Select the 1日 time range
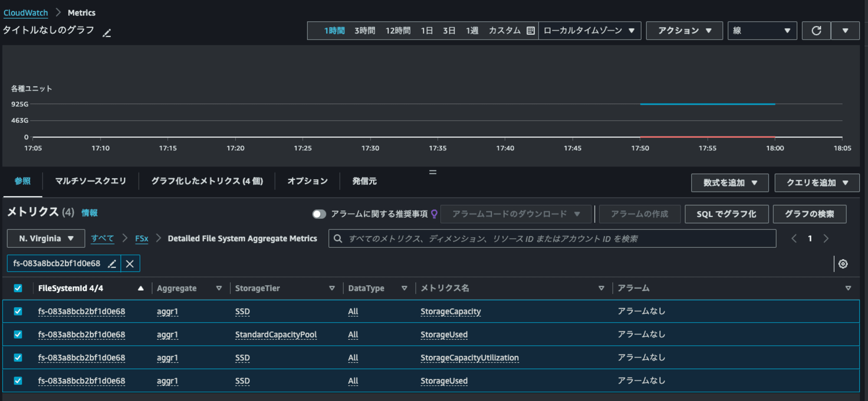 [x=427, y=31]
